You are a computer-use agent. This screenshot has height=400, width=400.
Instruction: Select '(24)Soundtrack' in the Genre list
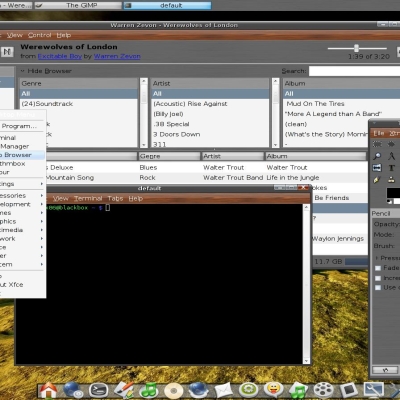coord(79,104)
